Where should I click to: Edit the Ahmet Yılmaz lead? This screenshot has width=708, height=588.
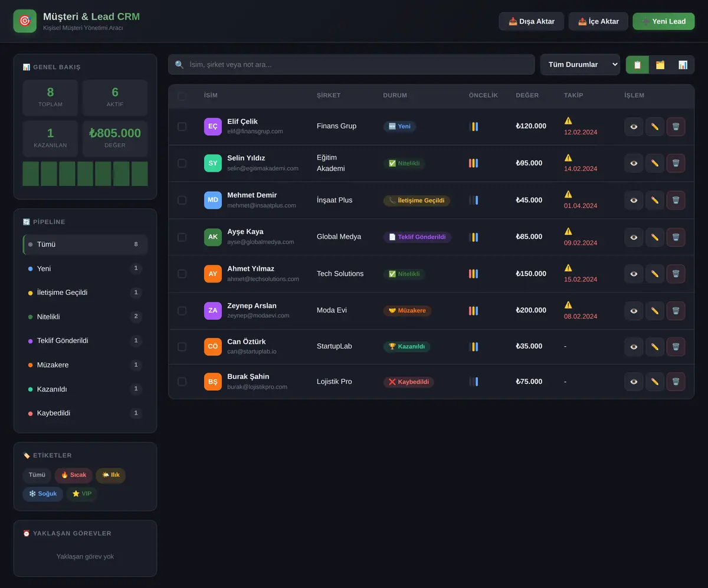point(654,274)
